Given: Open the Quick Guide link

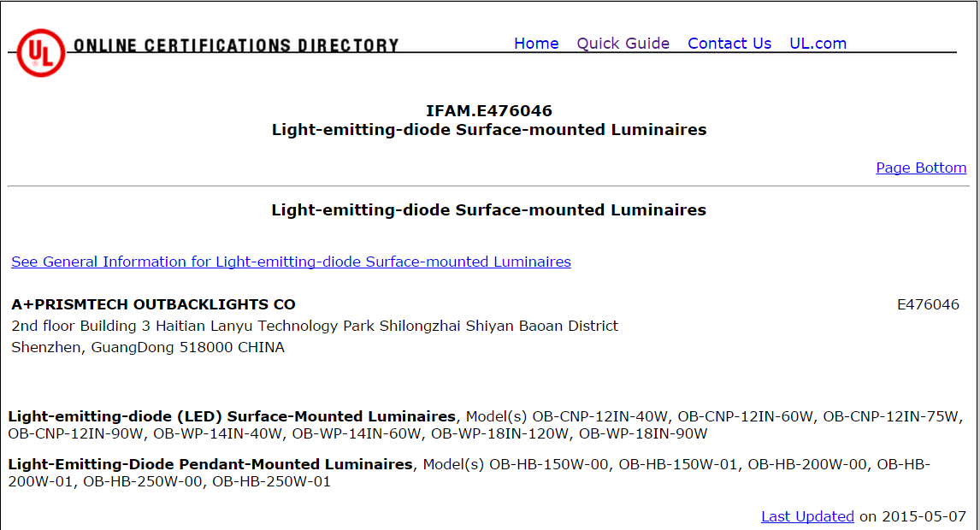Looking at the screenshot, I should point(623,44).
